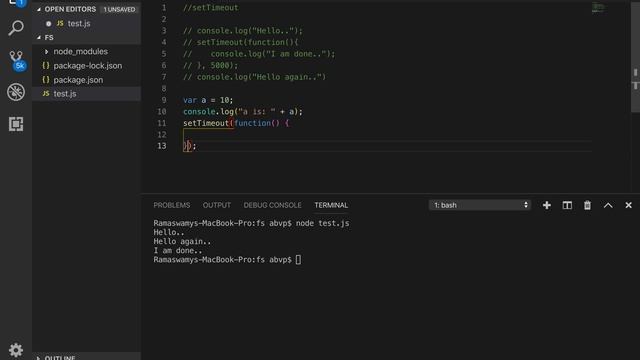Viewport: 640px width, 360px height.
Task: Click line number 13 in gutter
Action: coord(162,146)
